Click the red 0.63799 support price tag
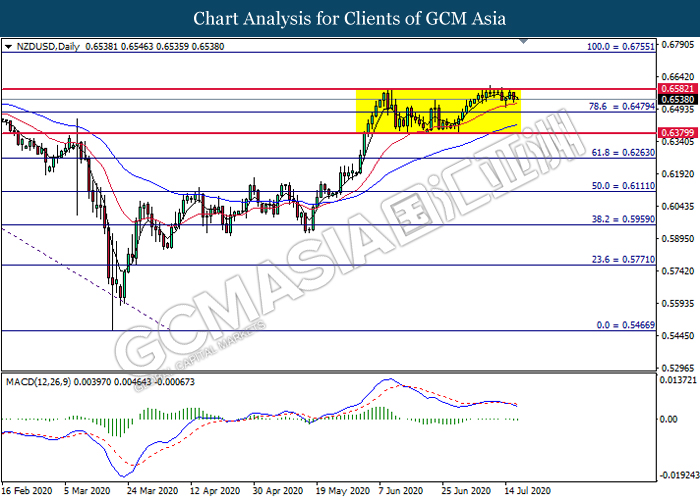Screen dimensions: 700x500 [677, 133]
